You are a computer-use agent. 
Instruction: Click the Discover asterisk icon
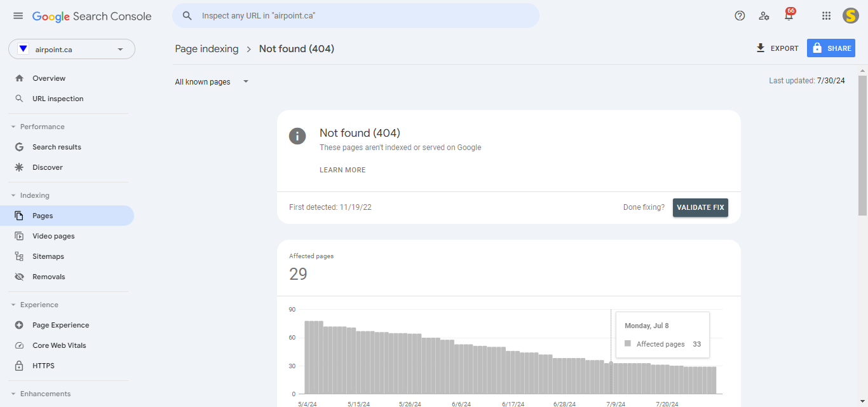tap(19, 167)
